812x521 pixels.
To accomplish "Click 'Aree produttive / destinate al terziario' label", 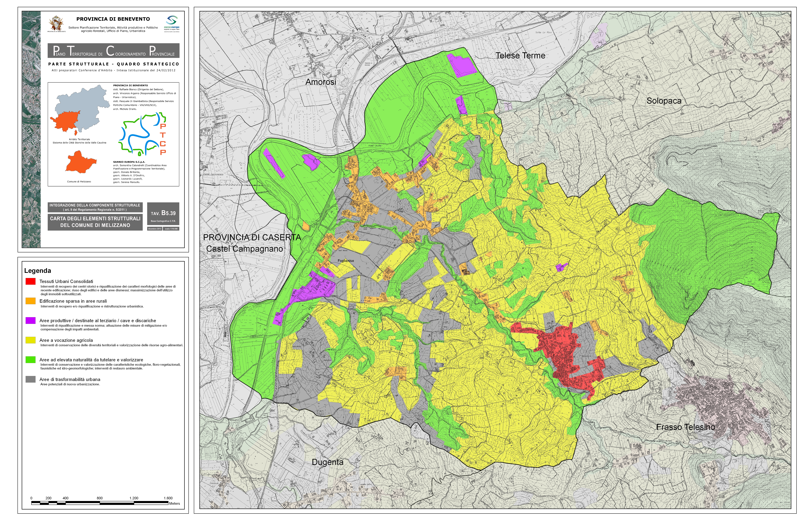I will (x=98, y=321).
